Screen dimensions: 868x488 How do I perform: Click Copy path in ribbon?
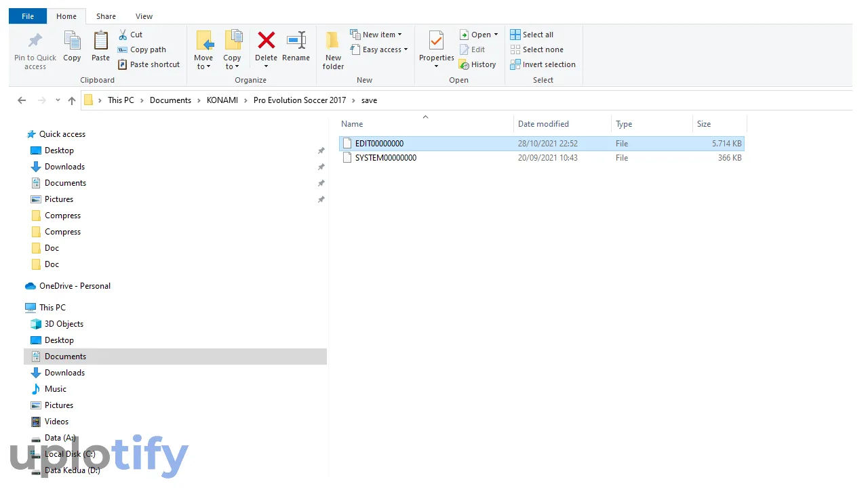tap(142, 49)
